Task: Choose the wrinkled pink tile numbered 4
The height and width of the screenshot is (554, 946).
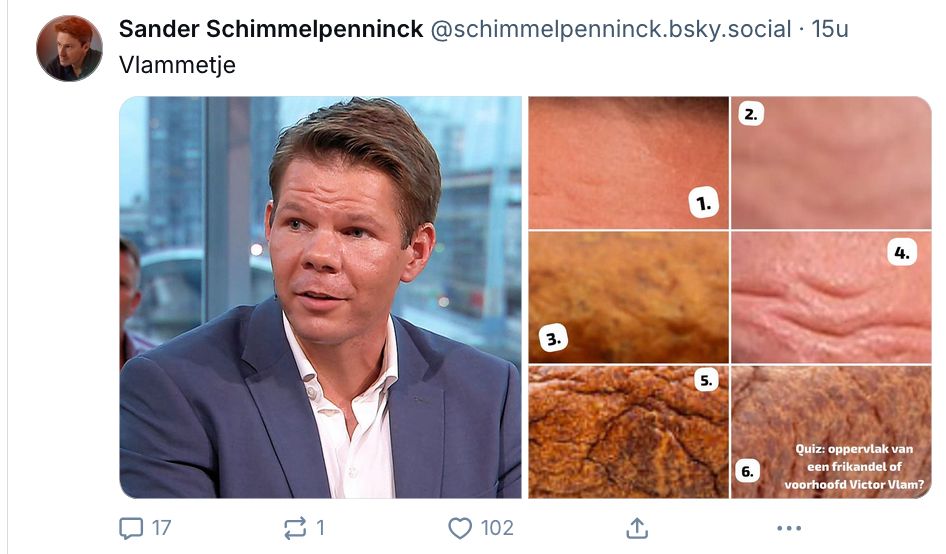Action: (x=831, y=297)
